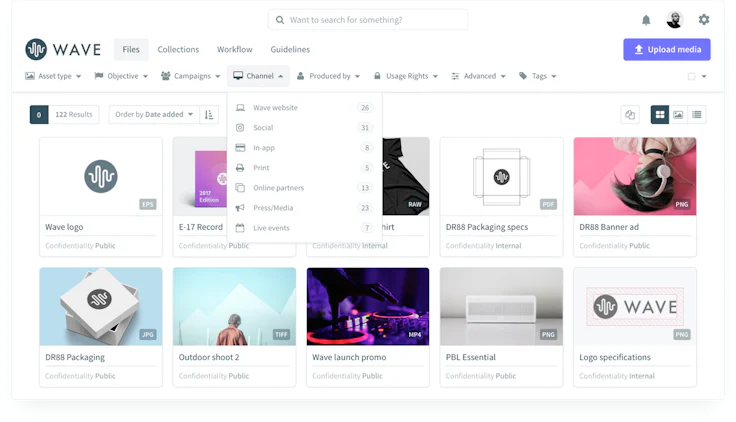
Task: Select Social channel option
Action: pyautogui.click(x=304, y=128)
